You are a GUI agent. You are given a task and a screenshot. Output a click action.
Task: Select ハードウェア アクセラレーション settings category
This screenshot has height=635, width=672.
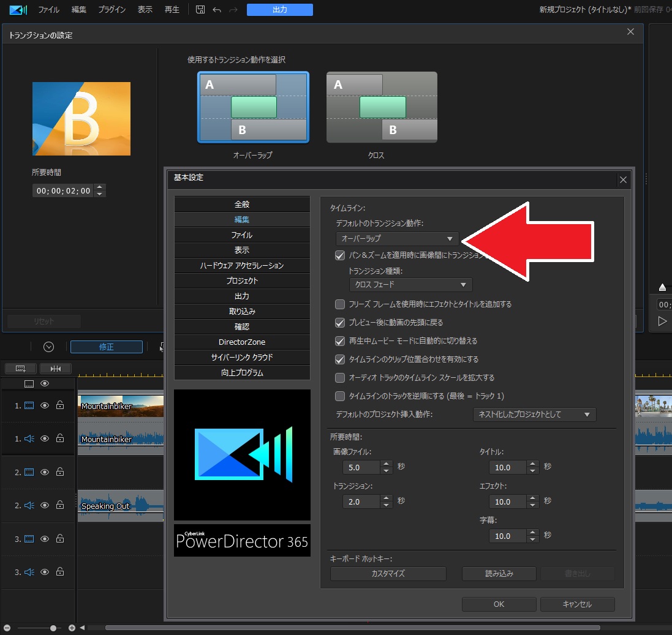[242, 266]
